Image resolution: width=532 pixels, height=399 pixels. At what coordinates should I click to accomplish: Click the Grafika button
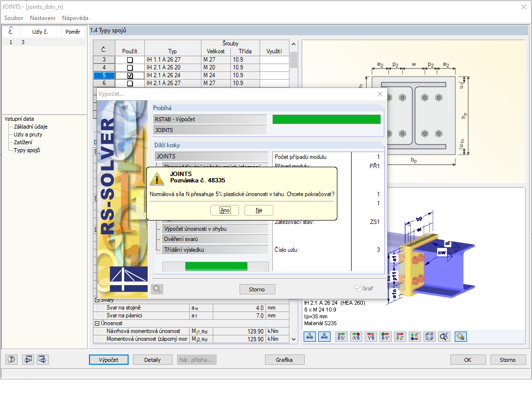(284, 360)
